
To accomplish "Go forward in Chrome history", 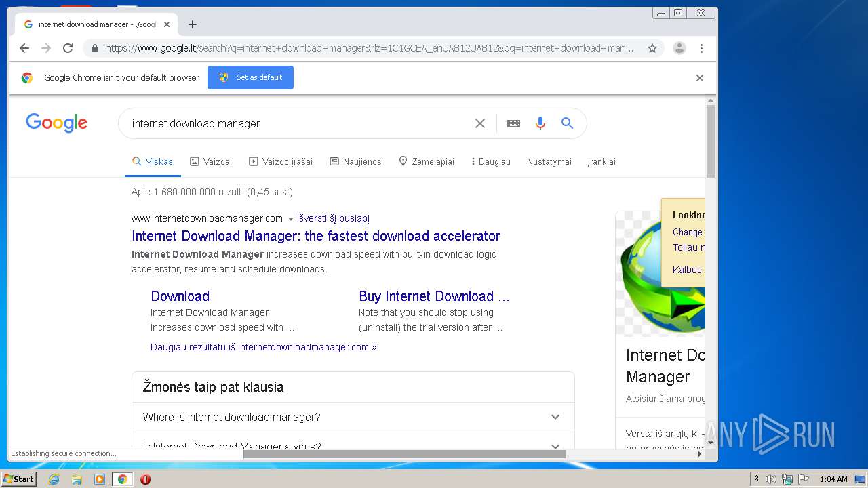I will tap(46, 48).
